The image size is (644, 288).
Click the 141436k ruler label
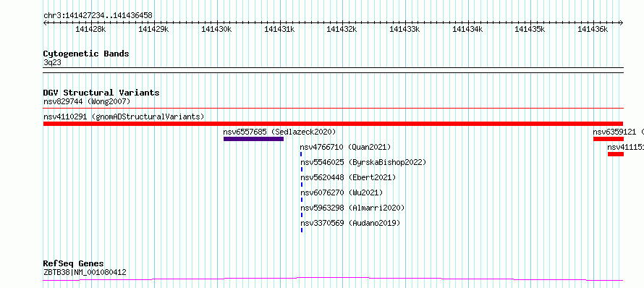[x=593, y=30]
